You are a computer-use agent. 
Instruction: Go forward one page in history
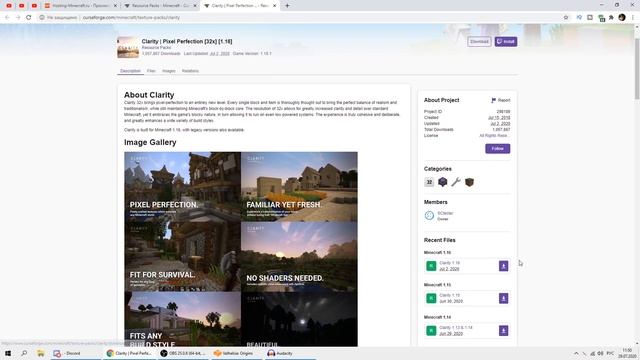pyautogui.click(x=18, y=18)
